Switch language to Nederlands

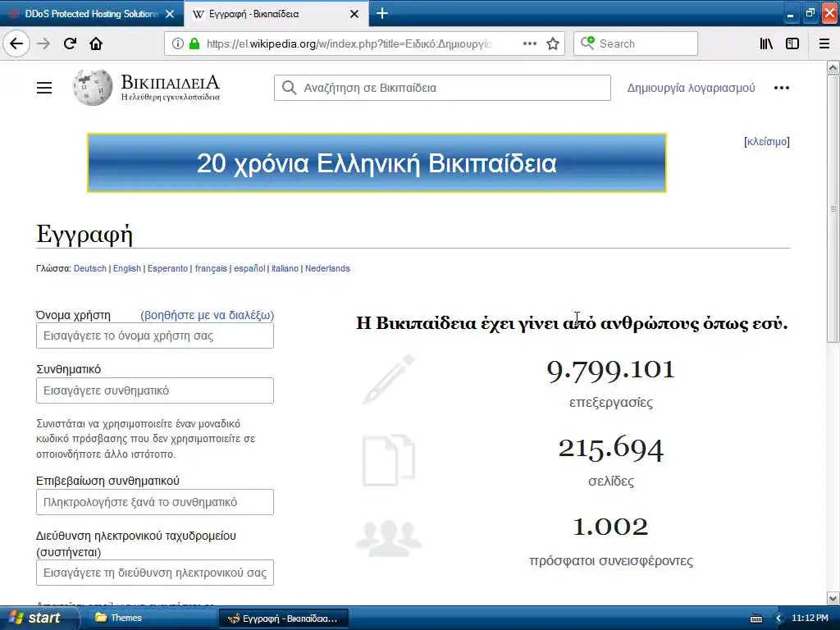[x=327, y=268]
